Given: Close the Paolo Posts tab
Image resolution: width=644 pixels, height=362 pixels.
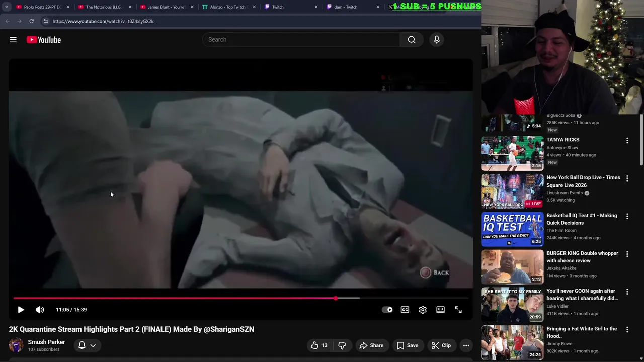Looking at the screenshot, I should [68, 7].
